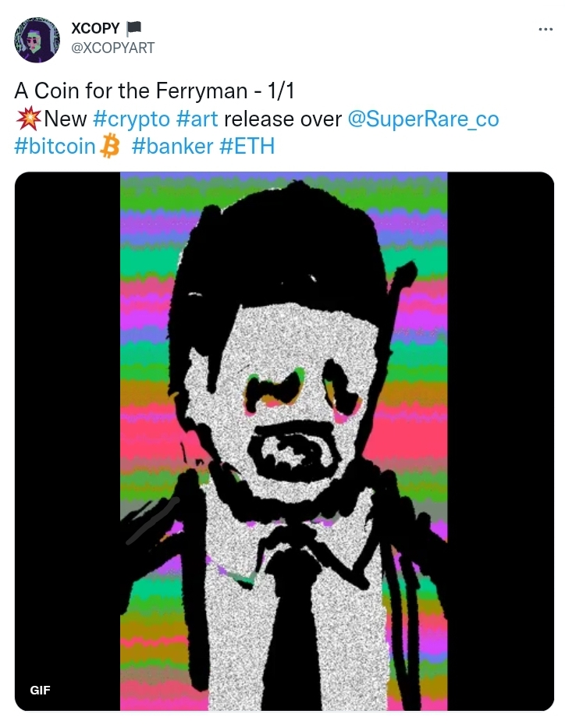Open the #bitcoin hashtag
Image resolution: width=565 pixels, height=728 pixels.
coord(55,146)
